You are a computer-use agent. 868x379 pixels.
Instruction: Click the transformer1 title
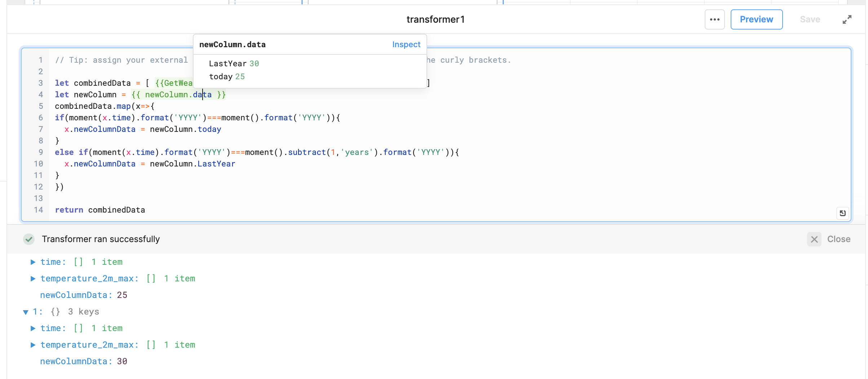pos(435,19)
